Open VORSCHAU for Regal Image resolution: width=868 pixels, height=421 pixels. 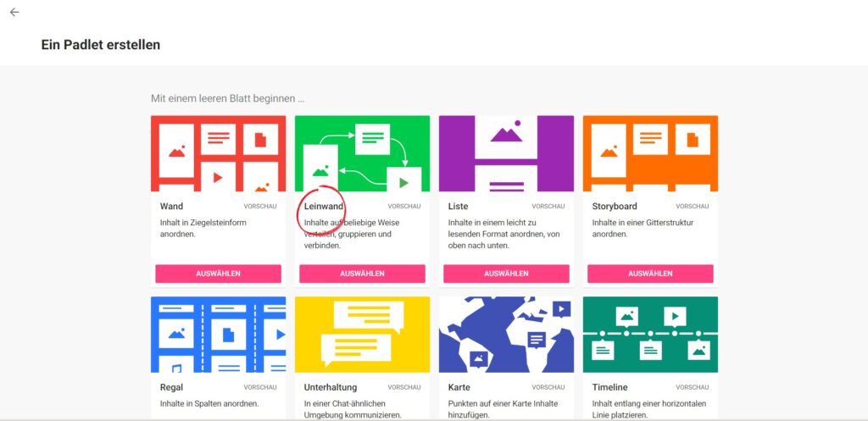pos(260,387)
